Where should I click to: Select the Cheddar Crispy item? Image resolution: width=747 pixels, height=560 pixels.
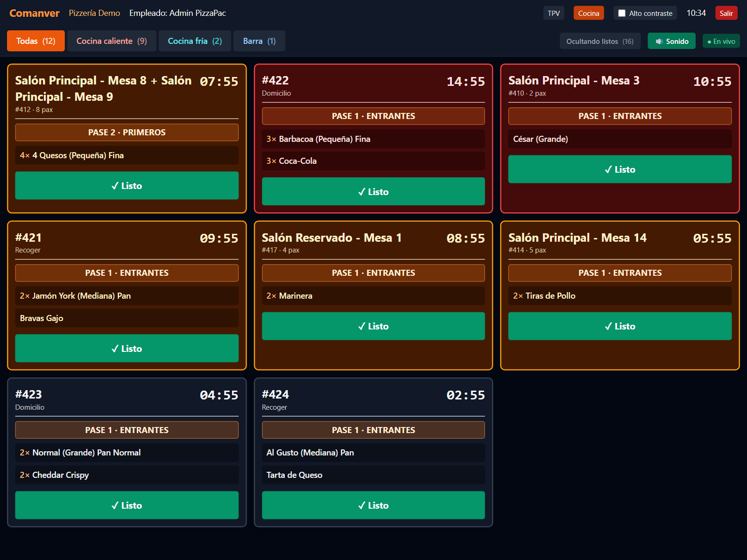(x=127, y=475)
